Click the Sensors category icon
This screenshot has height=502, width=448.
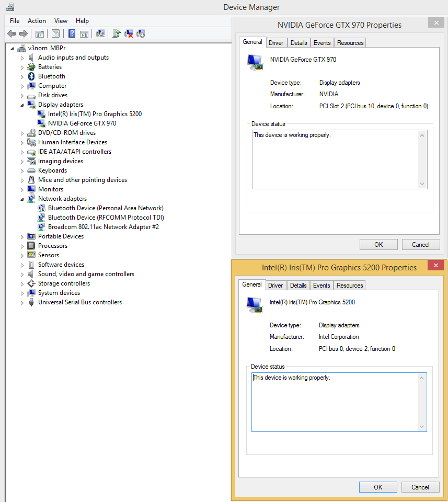31,255
